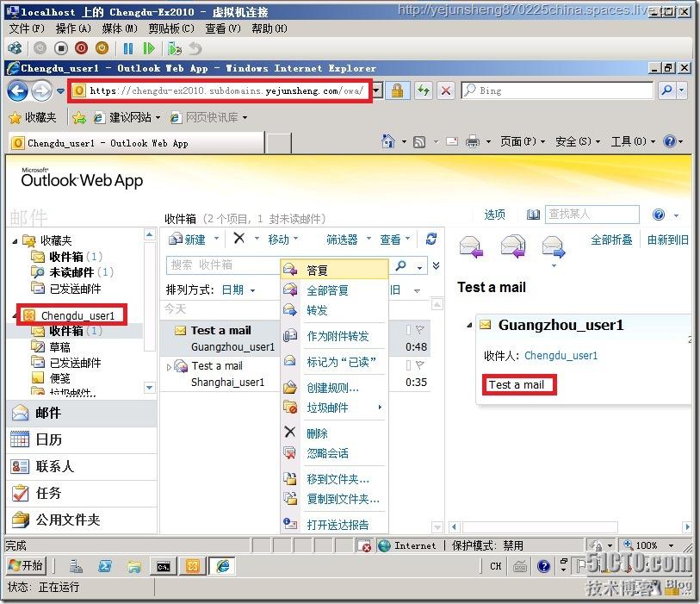Pause the virtual machine
This screenshot has height=604, width=700.
[128, 47]
